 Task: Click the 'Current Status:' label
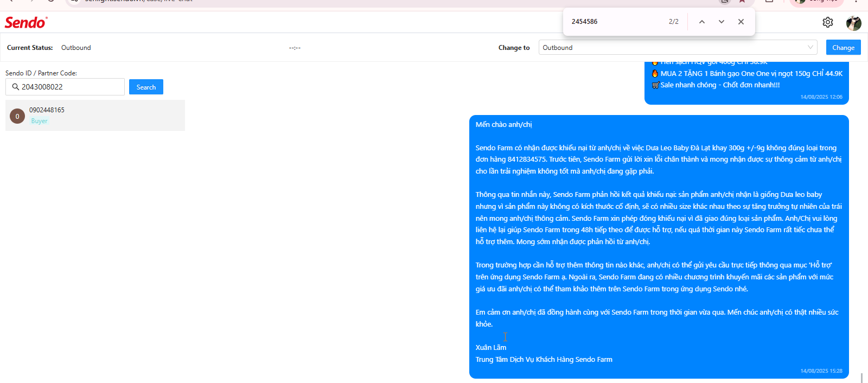(30, 48)
